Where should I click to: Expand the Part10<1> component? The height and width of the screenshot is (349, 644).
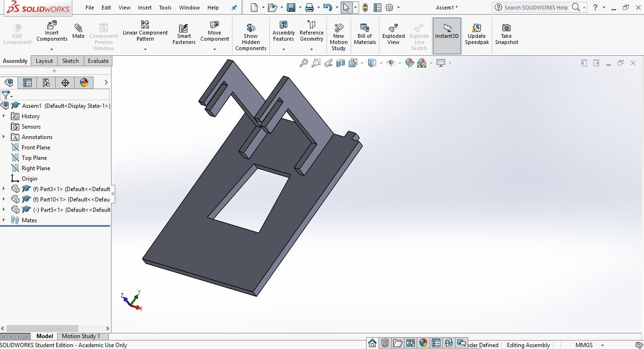click(x=4, y=200)
